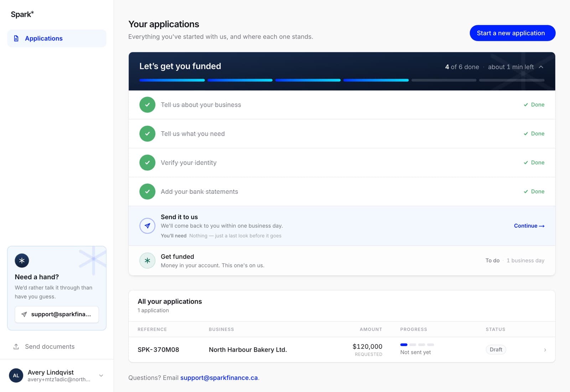Open the Applications sidebar item

(x=57, y=38)
